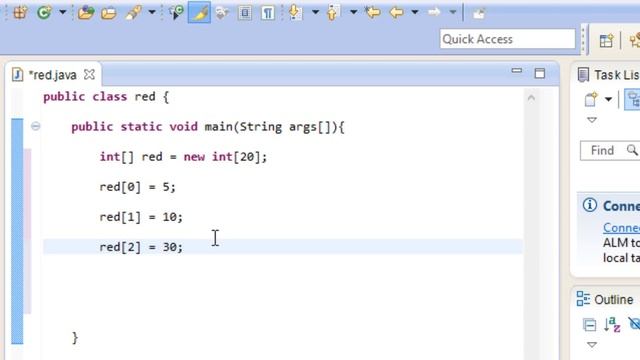Image resolution: width=640 pixels, height=360 pixels.
Task: Open the Previous Annotation dropdown arrow
Action: click(353, 12)
